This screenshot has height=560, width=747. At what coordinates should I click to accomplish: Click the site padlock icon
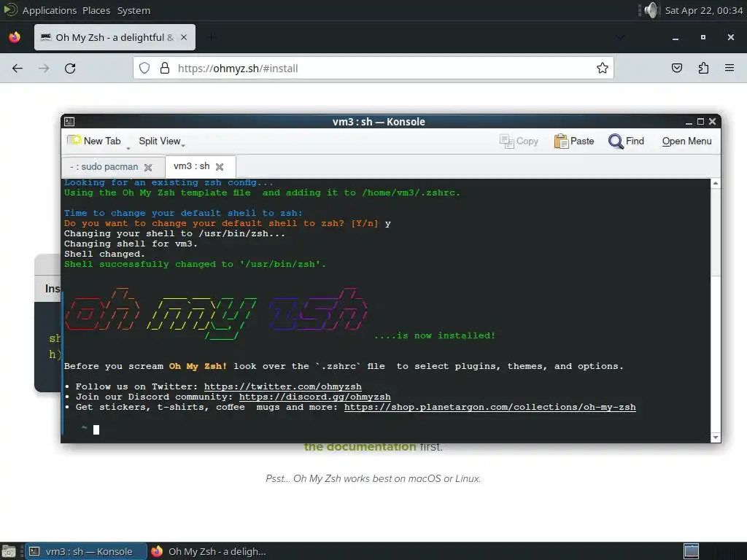click(165, 68)
